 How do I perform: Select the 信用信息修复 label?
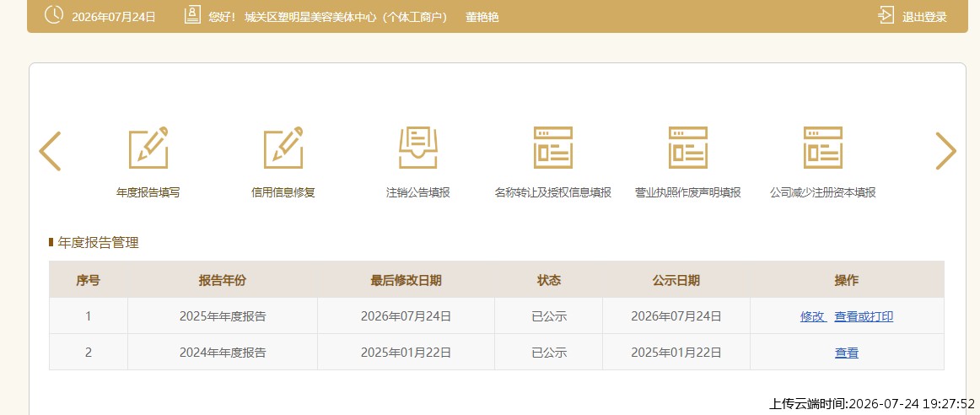coord(283,192)
